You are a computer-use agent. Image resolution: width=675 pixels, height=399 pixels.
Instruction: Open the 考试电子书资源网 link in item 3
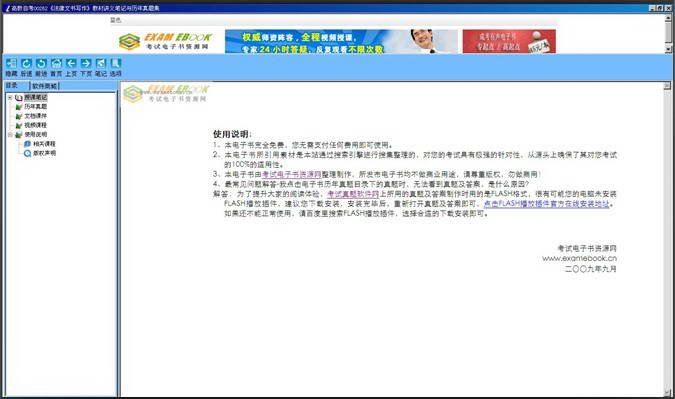(291, 174)
